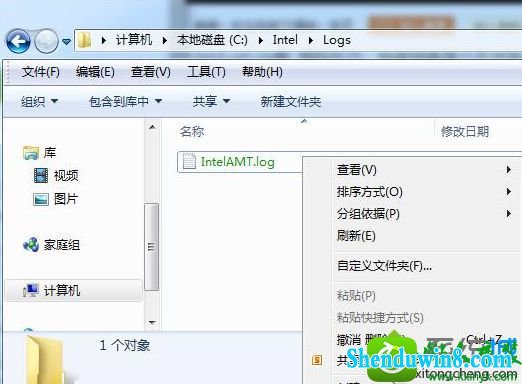
Task: Open the recent locations dropdown arrow
Action: pyautogui.click(x=67, y=42)
